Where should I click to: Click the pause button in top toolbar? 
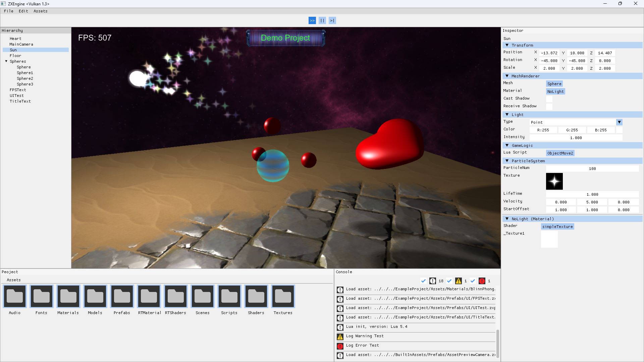322,20
